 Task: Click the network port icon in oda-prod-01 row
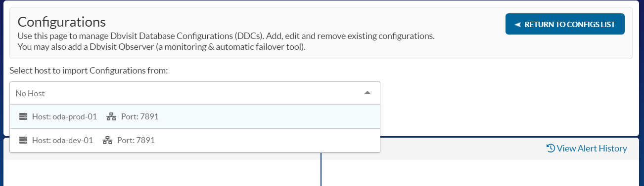tap(111, 116)
